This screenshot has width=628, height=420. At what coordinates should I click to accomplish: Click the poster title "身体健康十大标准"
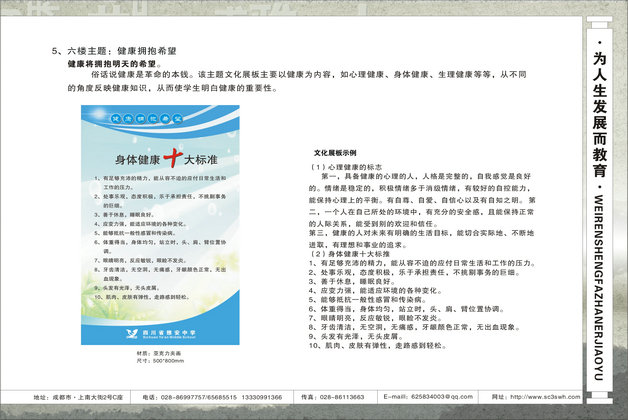pyautogui.click(x=166, y=159)
